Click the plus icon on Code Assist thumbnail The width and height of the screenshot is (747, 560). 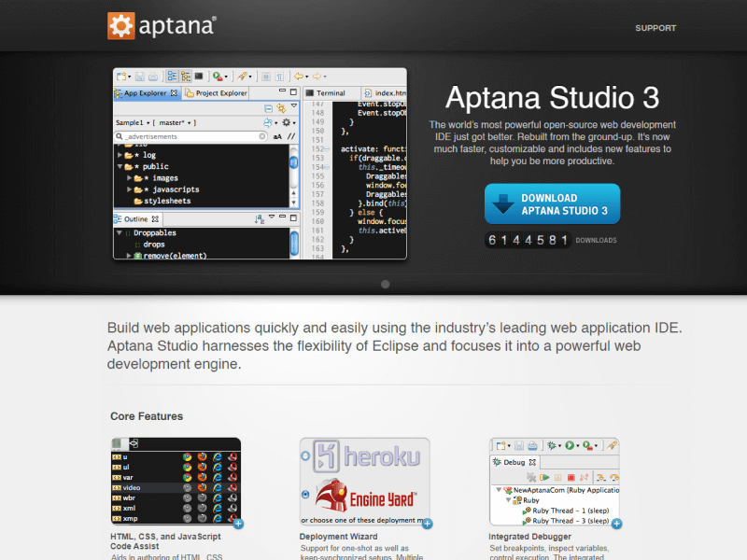pyautogui.click(x=238, y=524)
